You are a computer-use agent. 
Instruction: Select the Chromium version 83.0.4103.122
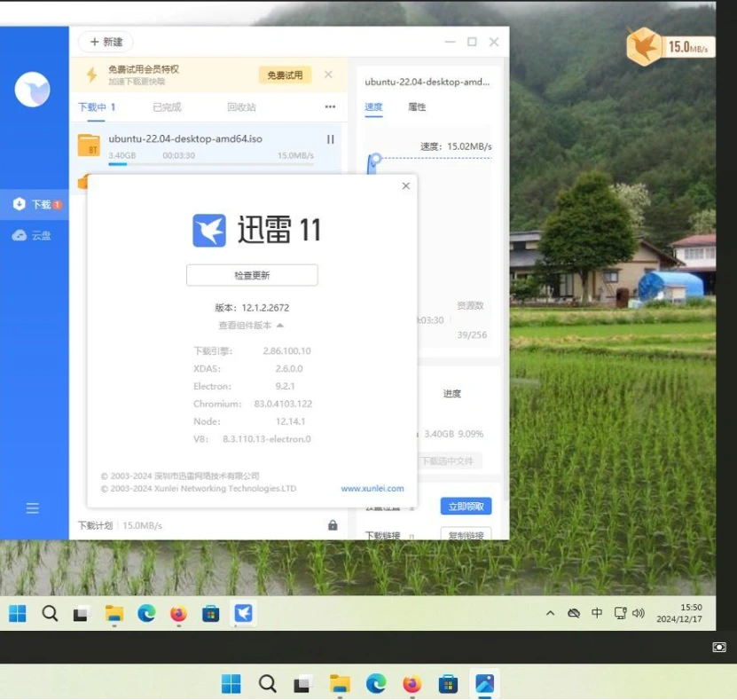click(x=283, y=404)
